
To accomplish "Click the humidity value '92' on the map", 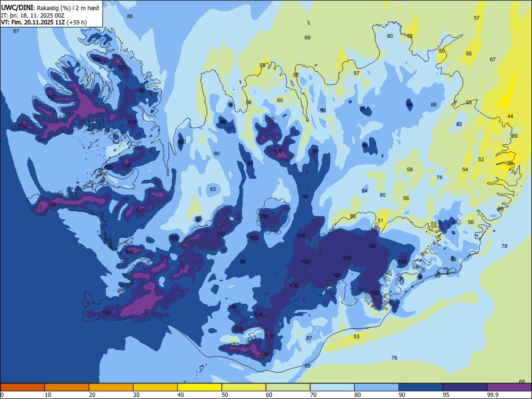I will (x=323, y=110).
